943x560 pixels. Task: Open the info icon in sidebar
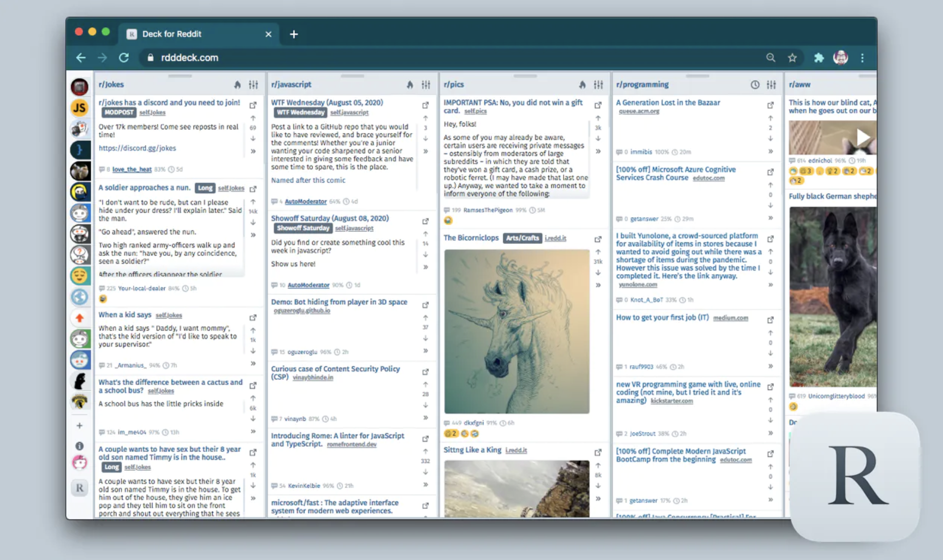pyautogui.click(x=79, y=446)
